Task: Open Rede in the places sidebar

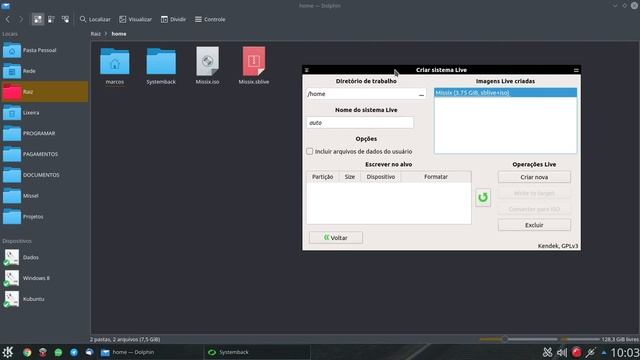Action: point(44,71)
